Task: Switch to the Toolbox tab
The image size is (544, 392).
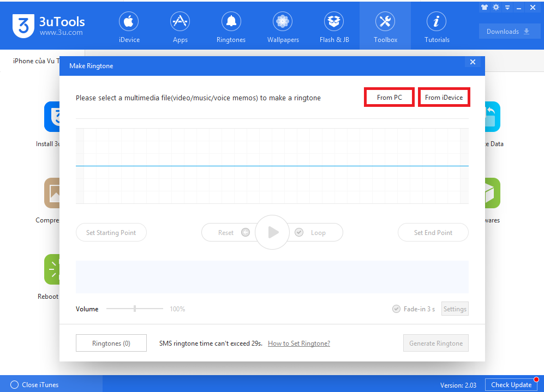Action: [x=385, y=26]
